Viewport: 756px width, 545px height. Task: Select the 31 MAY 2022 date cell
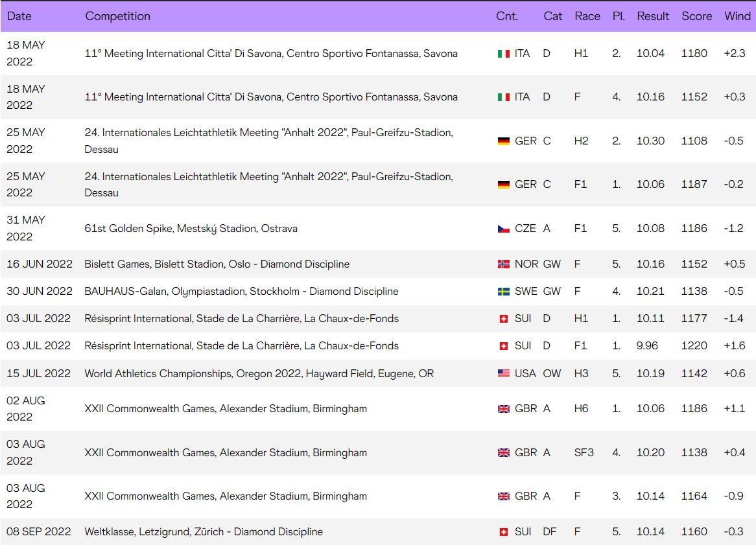(26, 228)
